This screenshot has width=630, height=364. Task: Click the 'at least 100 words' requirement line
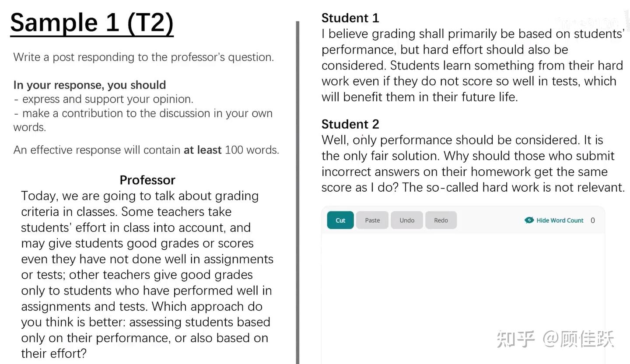click(x=146, y=150)
